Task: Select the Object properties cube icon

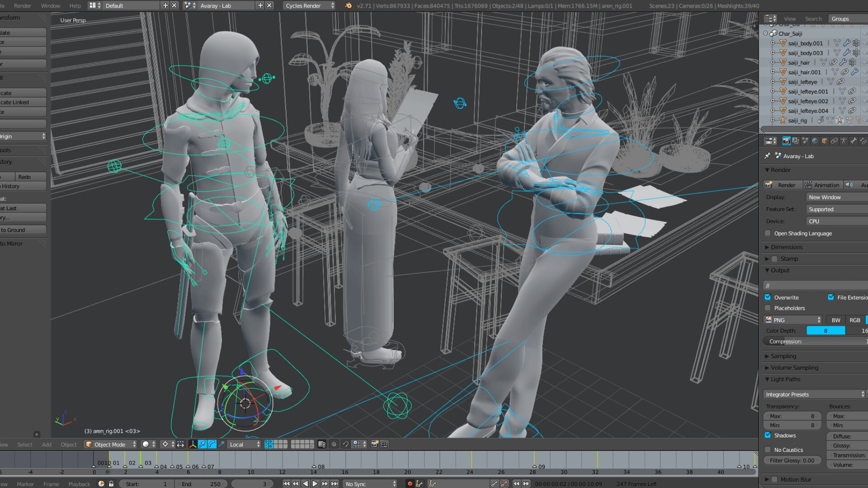Action: (824, 141)
